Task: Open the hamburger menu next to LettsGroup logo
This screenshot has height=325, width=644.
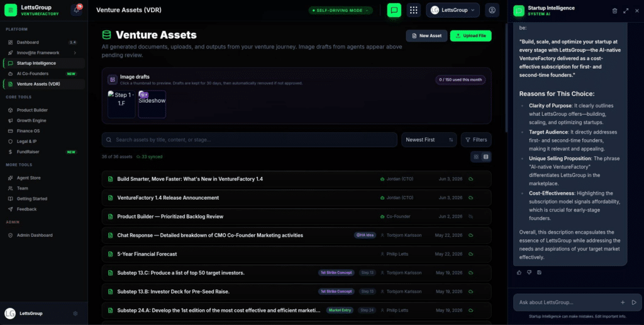Action: point(11,10)
